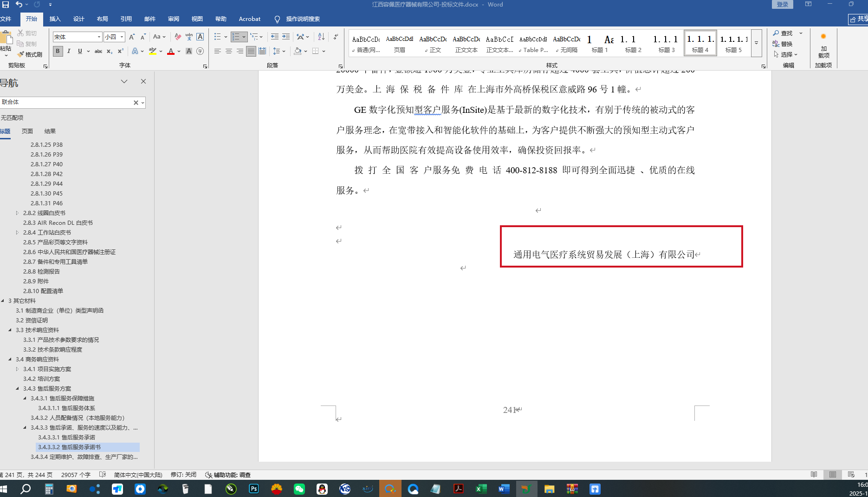868x497 pixels.
Task: Open the 布局 (Layout) ribbon tab
Action: [x=102, y=19]
